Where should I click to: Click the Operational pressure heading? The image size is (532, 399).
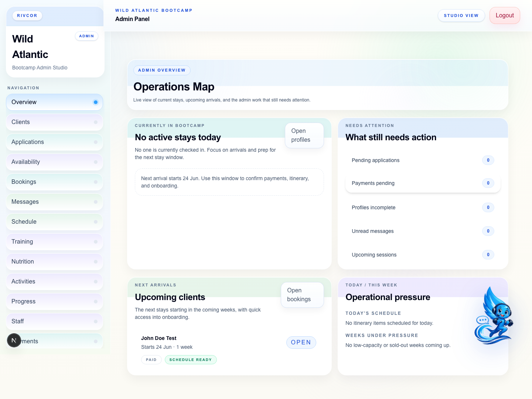click(x=388, y=297)
